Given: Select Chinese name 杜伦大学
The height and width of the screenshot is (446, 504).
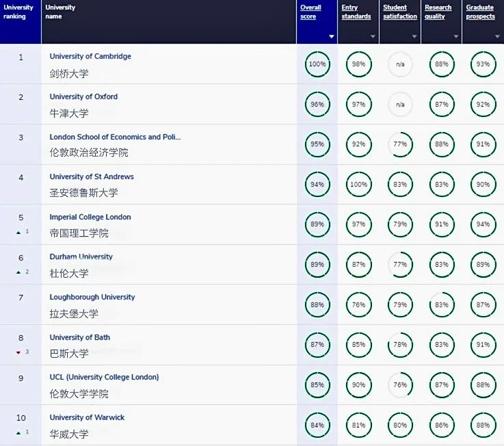Looking at the screenshot, I should tap(69, 274).
